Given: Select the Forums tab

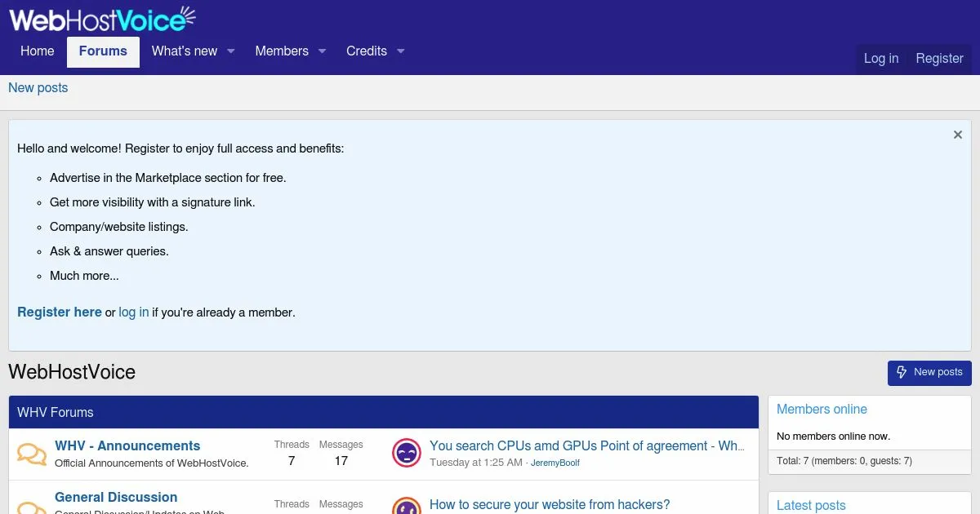Looking at the screenshot, I should tap(103, 51).
